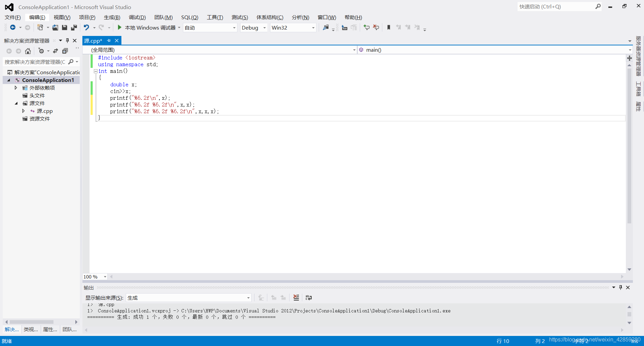The width and height of the screenshot is (644, 346).
Task: Pin the 源.cpp tab
Action: (x=109, y=41)
